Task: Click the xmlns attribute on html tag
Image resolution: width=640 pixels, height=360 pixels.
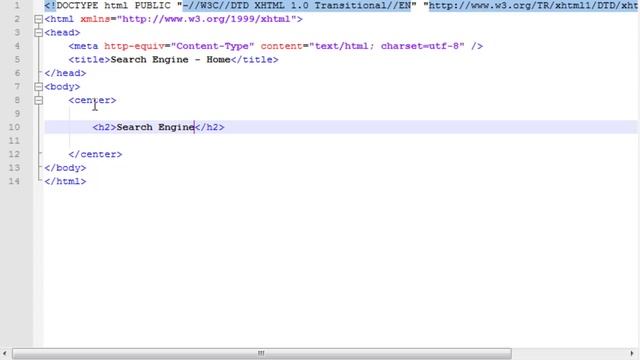Action: [96, 19]
